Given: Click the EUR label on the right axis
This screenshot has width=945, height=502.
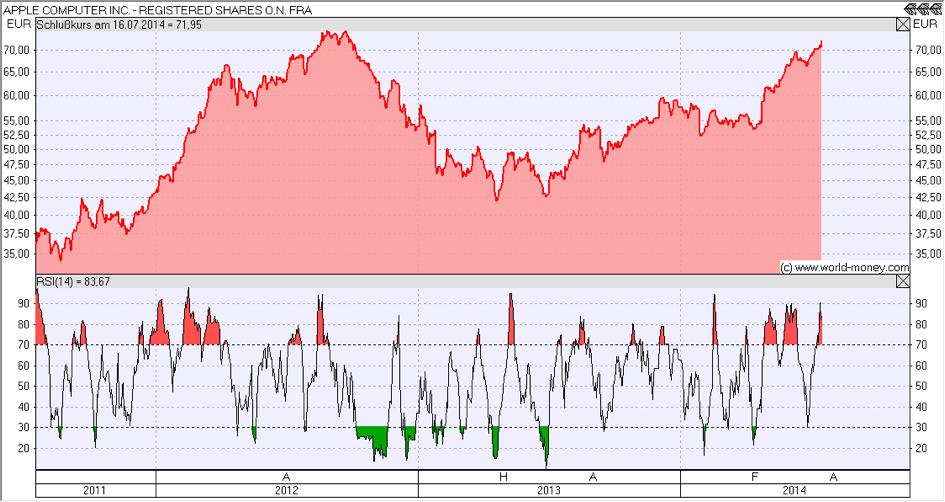Looking at the screenshot, I should coord(926,25).
